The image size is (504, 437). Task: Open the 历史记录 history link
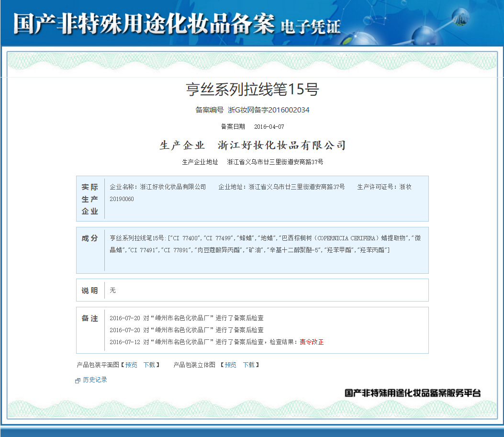click(x=95, y=380)
